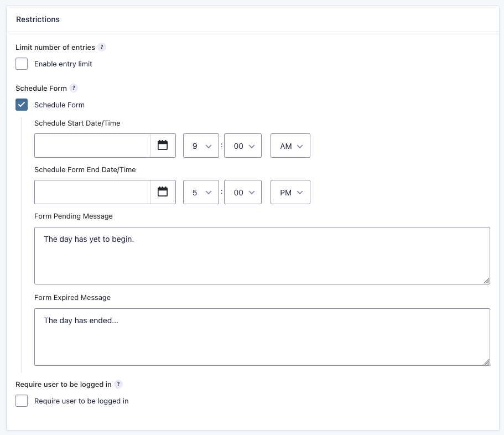Click the Form Expired Message text area
The image size is (504, 435).
tap(262, 336)
